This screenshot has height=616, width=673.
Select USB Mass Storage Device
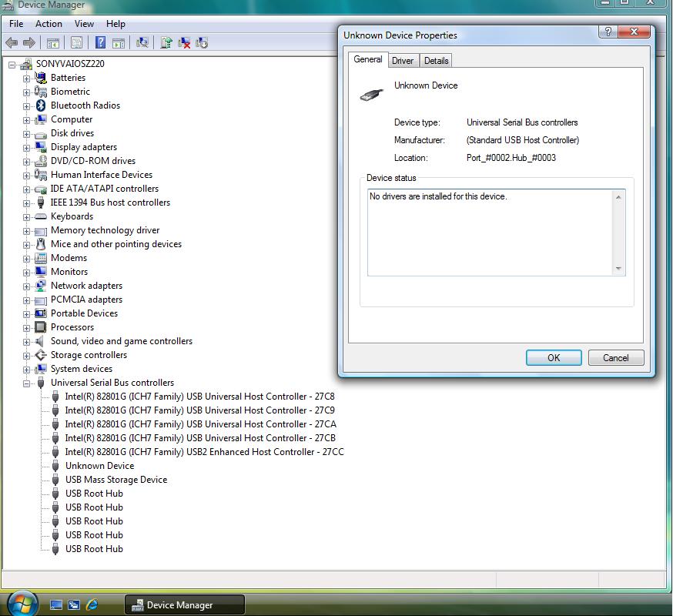[116, 480]
